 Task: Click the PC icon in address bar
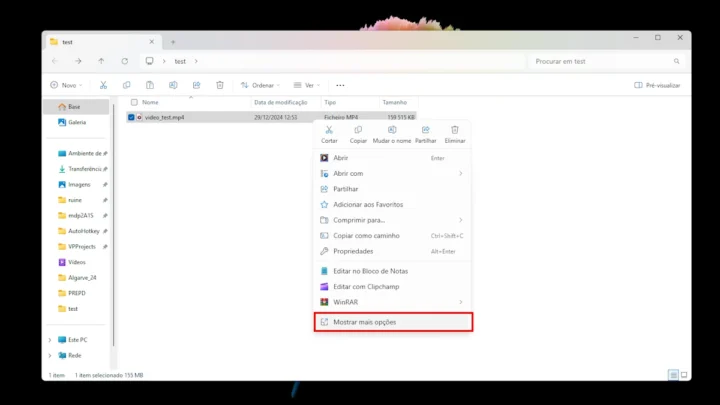pyautogui.click(x=149, y=61)
